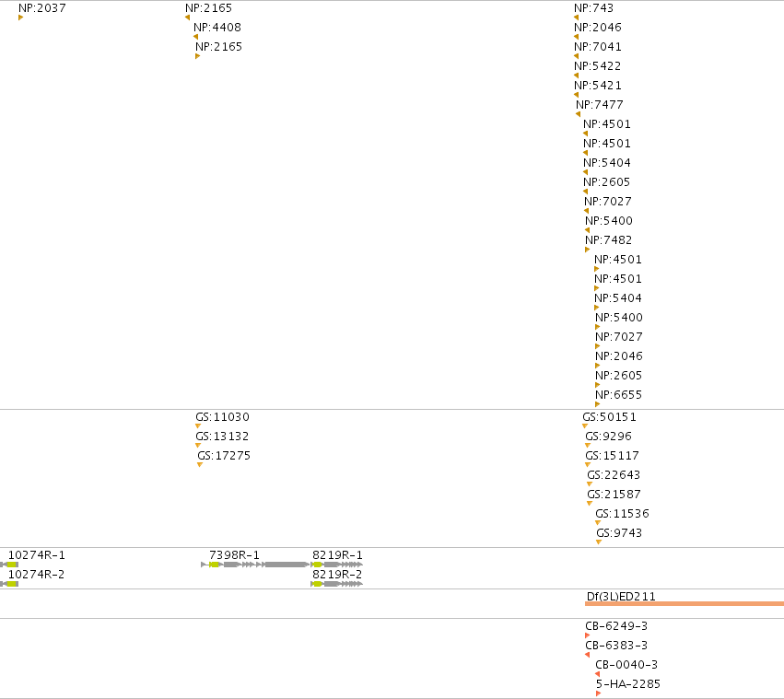Click the GS:50151 insertion label
Viewport: 784px width, 699px height.
pos(610,417)
